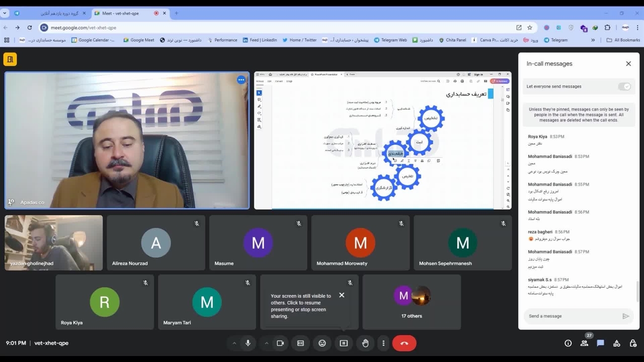Click the chat panel scrollbar
Image resolution: width=644 pixels, height=362 pixels.
(637, 292)
